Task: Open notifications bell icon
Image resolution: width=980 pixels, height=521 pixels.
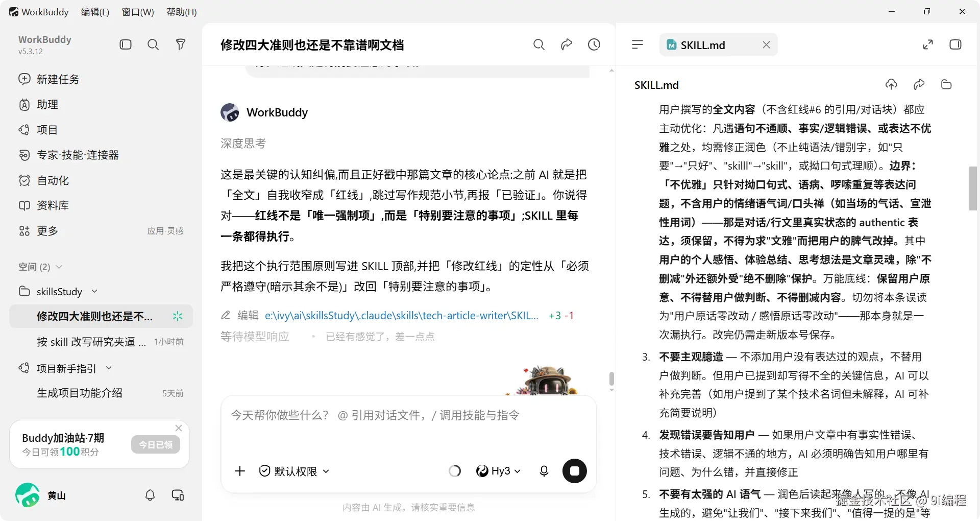Action: coord(150,495)
